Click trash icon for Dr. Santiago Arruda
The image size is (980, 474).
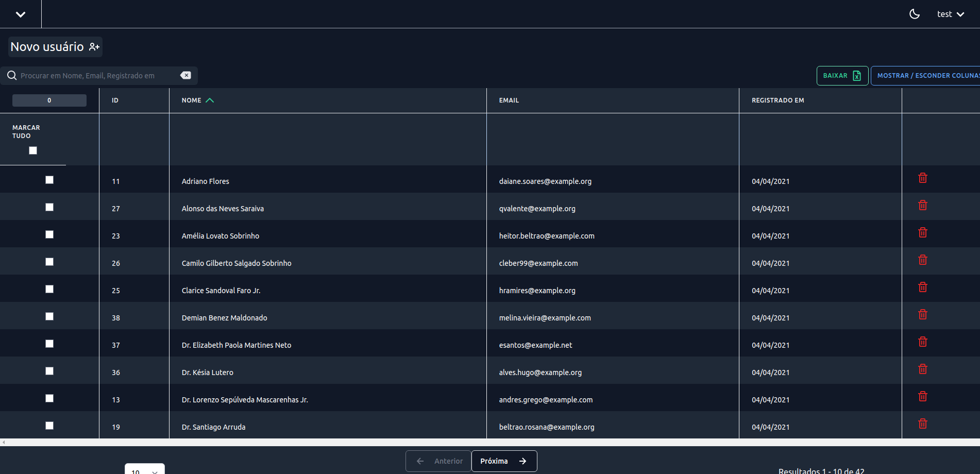923,424
